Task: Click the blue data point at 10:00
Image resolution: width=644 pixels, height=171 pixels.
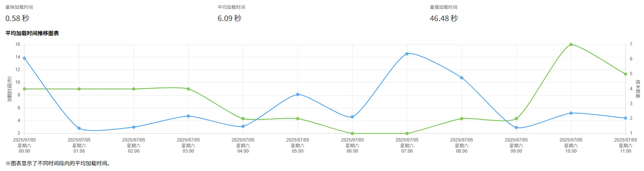Action: click(x=571, y=113)
